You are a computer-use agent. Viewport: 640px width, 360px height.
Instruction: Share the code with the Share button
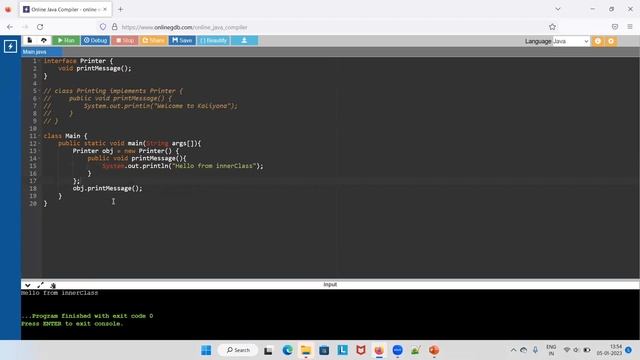[x=153, y=40]
